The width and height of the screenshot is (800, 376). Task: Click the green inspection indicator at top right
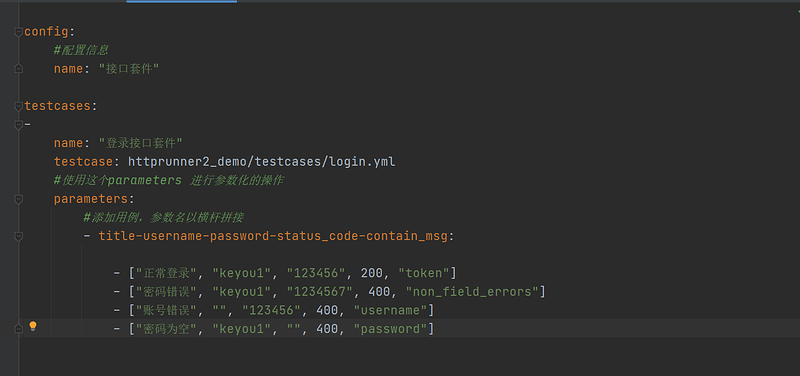[797, 13]
